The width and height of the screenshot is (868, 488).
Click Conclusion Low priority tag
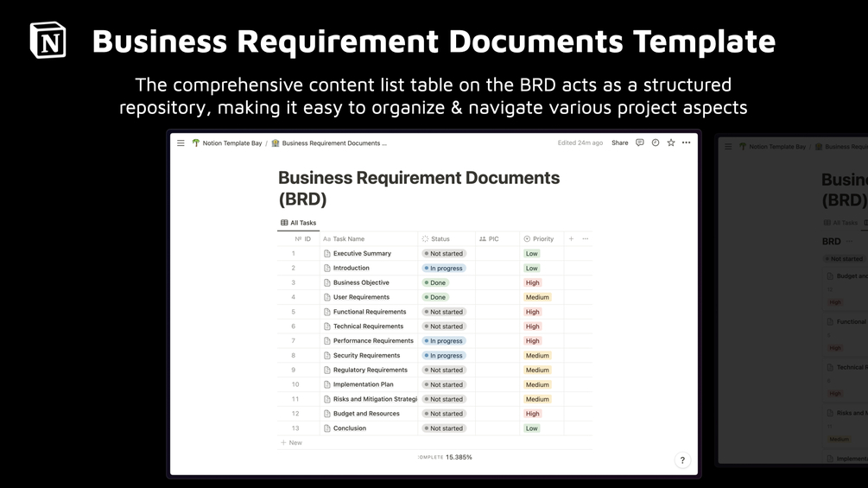click(532, 428)
